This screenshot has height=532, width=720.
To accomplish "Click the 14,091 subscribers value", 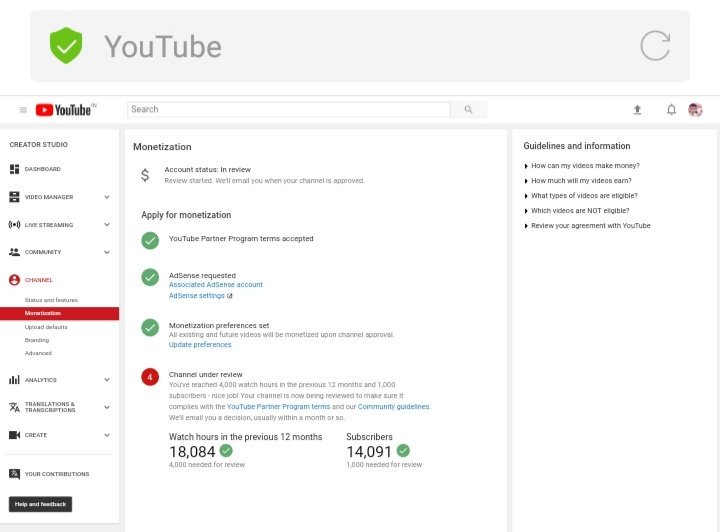I will point(369,452).
